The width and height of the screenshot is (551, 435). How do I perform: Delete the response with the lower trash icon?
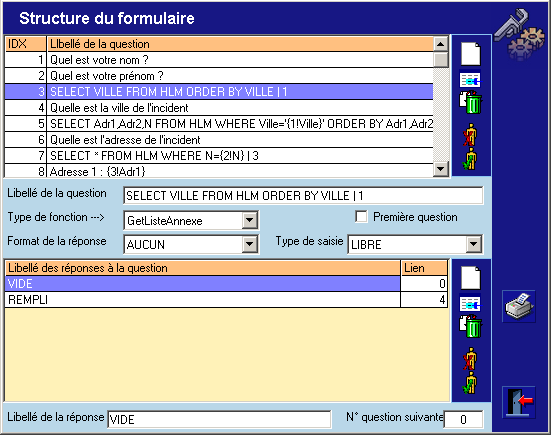(x=471, y=326)
